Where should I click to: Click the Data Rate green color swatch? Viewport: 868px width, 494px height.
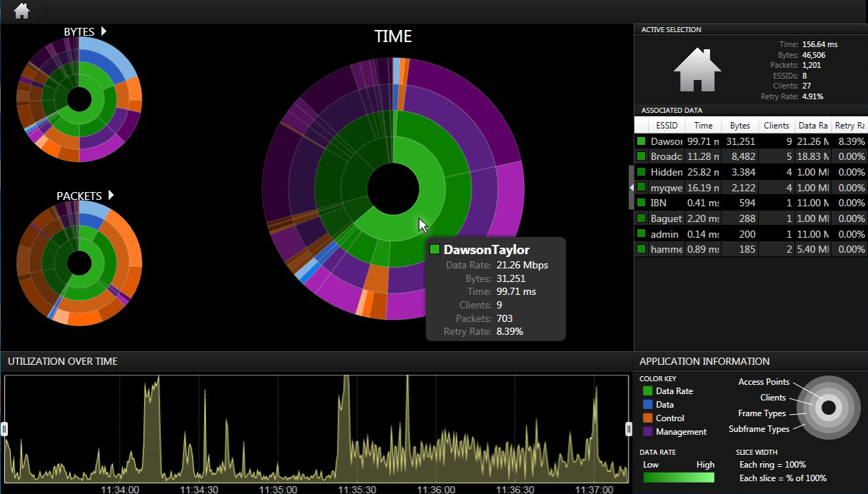647,391
